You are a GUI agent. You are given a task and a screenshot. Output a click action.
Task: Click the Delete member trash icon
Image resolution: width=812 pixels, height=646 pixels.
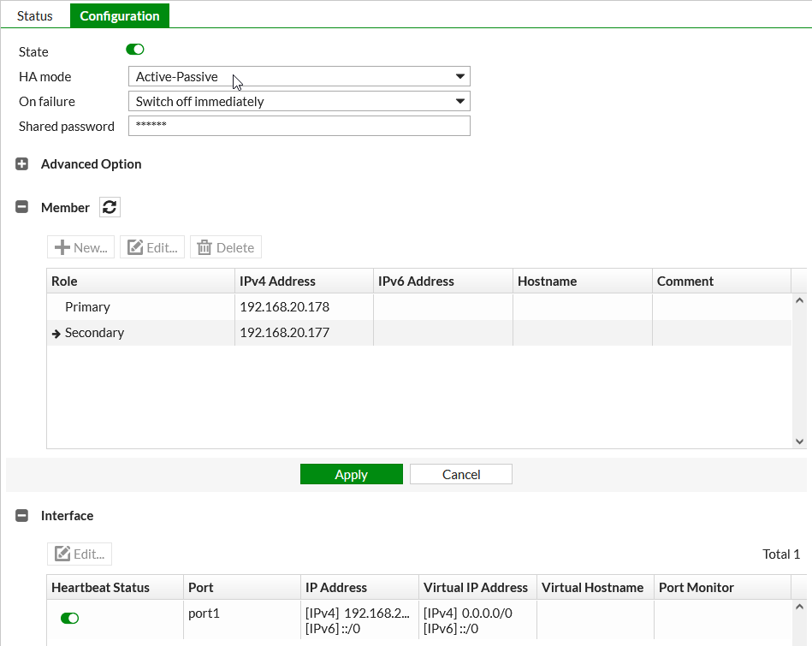(x=225, y=247)
